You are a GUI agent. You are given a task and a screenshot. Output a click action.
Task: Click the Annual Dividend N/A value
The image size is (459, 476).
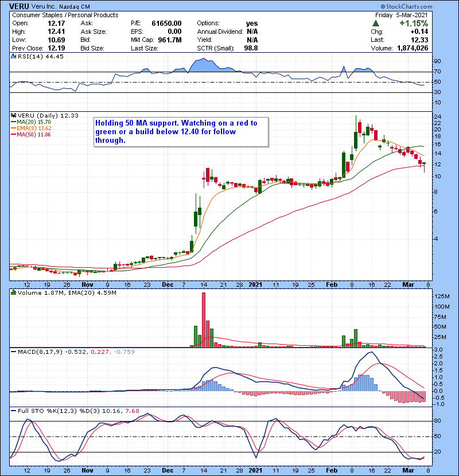(x=252, y=32)
